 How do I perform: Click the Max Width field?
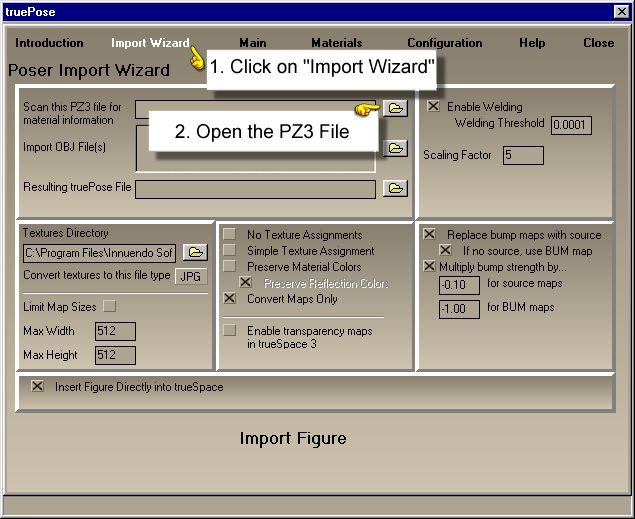115,331
